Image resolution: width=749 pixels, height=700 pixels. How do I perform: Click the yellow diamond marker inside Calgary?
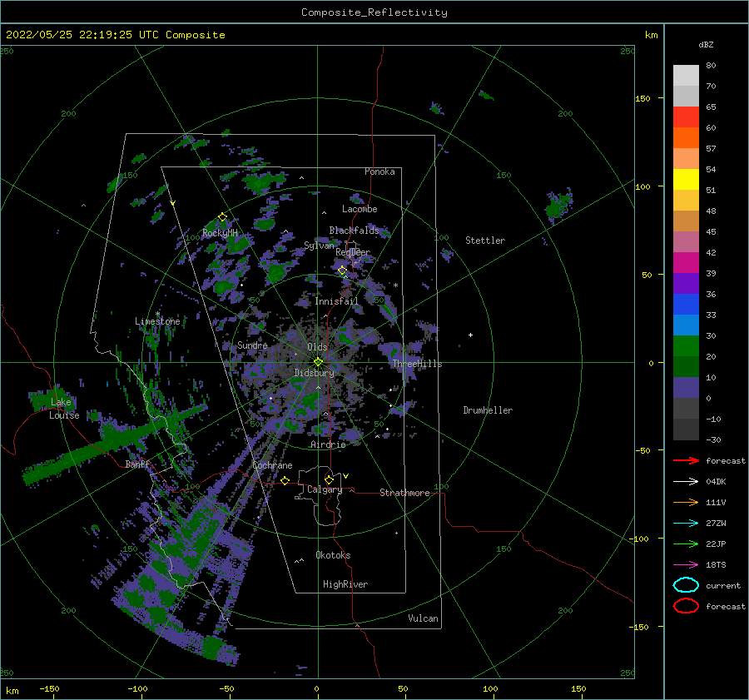(329, 479)
